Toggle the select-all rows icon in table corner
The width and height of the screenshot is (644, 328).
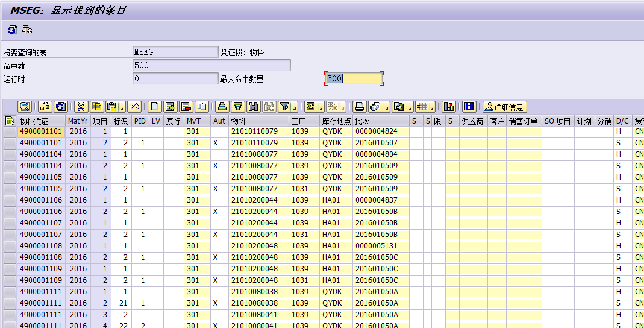10,121
